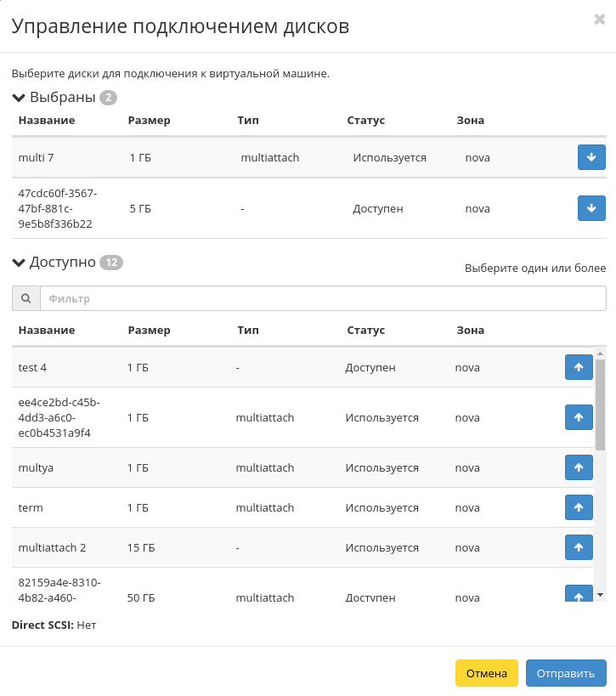616x696 pixels.
Task: Attach the term disk
Action: 579,507
